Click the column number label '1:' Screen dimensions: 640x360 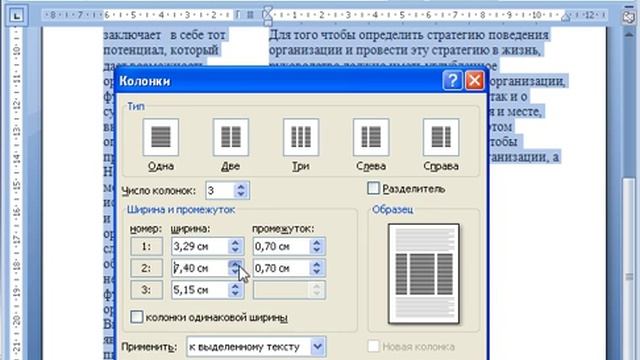147,246
